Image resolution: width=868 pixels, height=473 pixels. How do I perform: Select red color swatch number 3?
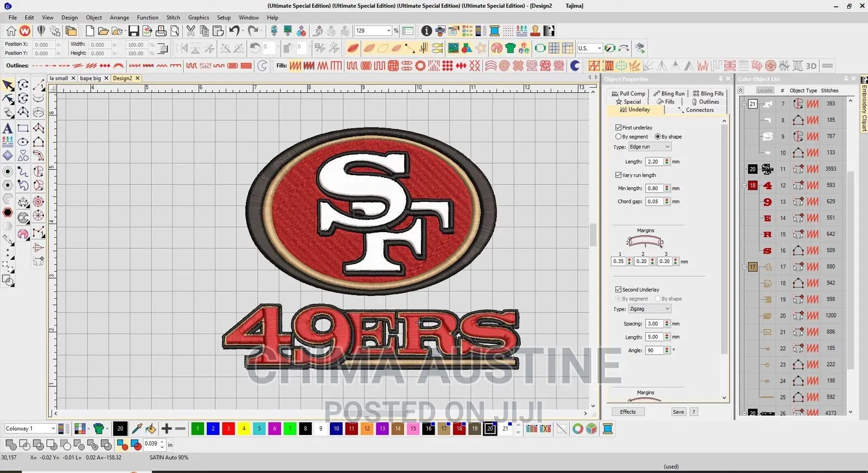(x=228, y=429)
